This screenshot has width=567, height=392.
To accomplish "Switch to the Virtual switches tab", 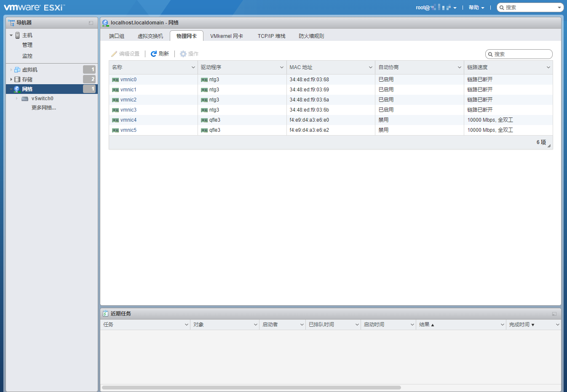I will (150, 36).
